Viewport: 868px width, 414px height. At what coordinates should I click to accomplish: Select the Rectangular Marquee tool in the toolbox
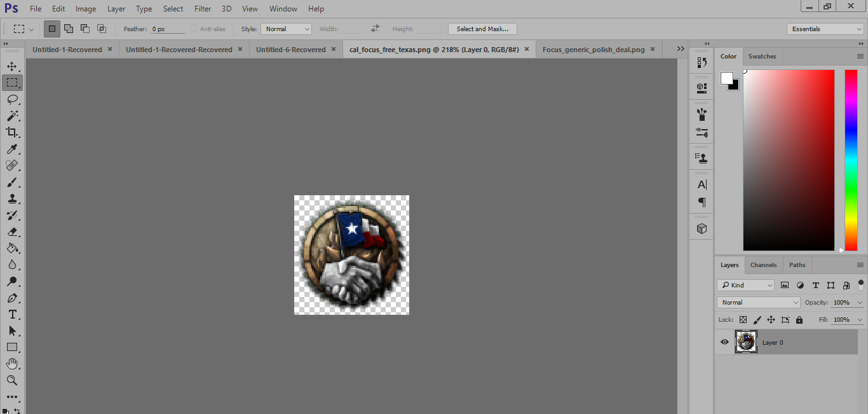12,83
